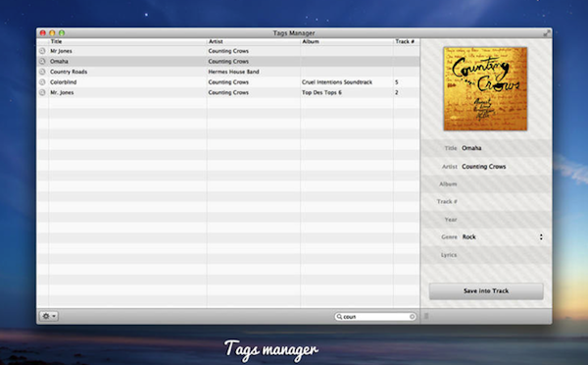Toggle fullscreen with the title bar arrows icon
The image size is (588, 365).
click(x=547, y=33)
